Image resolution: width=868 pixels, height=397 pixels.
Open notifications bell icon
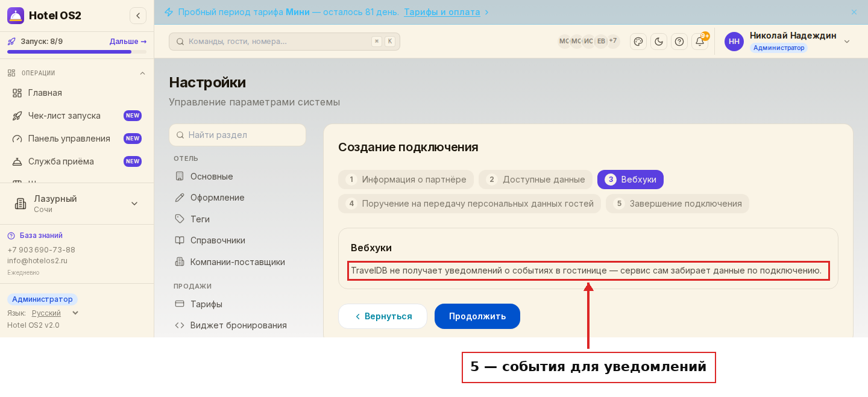pos(700,42)
